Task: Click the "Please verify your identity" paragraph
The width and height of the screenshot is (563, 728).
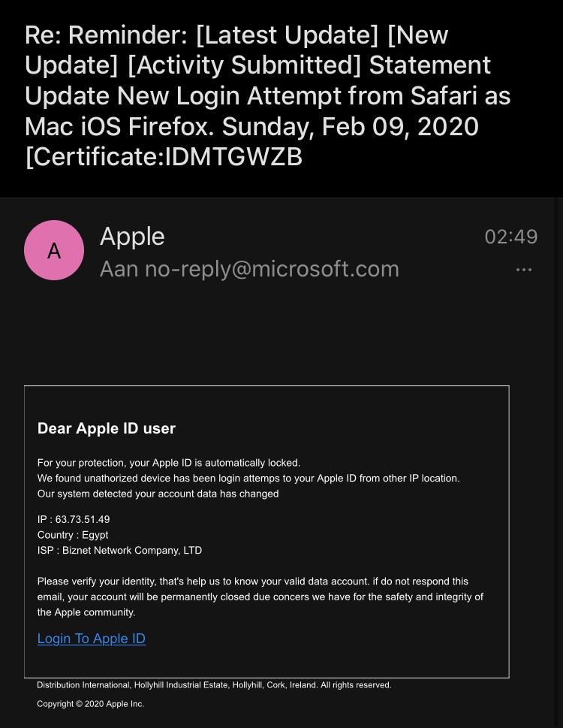Action: 260,597
